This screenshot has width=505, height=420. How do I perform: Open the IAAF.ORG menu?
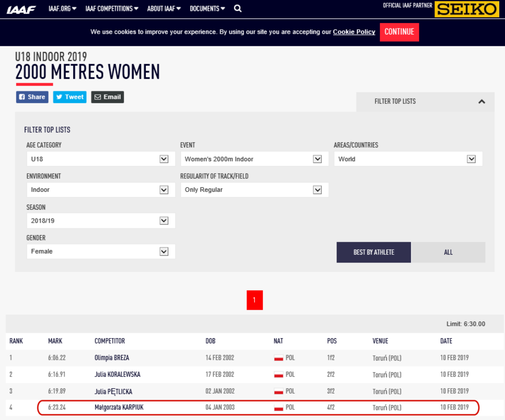click(63, 9)
